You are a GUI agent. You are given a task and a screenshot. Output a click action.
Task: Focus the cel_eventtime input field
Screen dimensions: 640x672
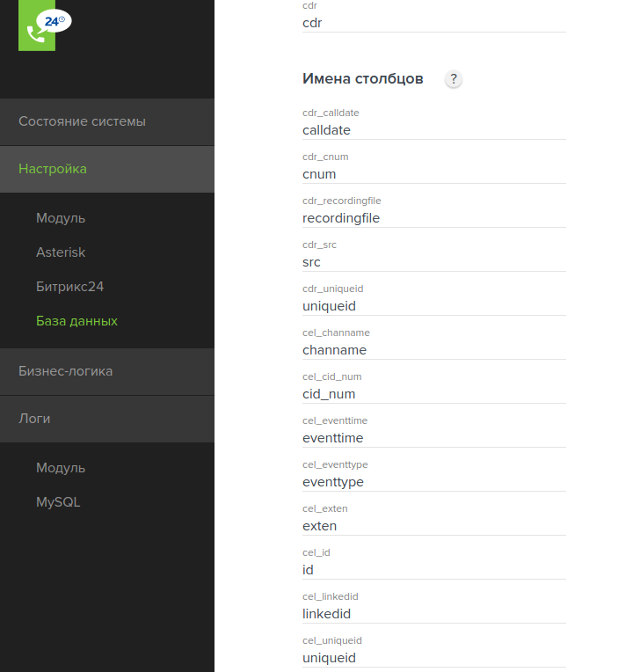[x=434, y=438]
